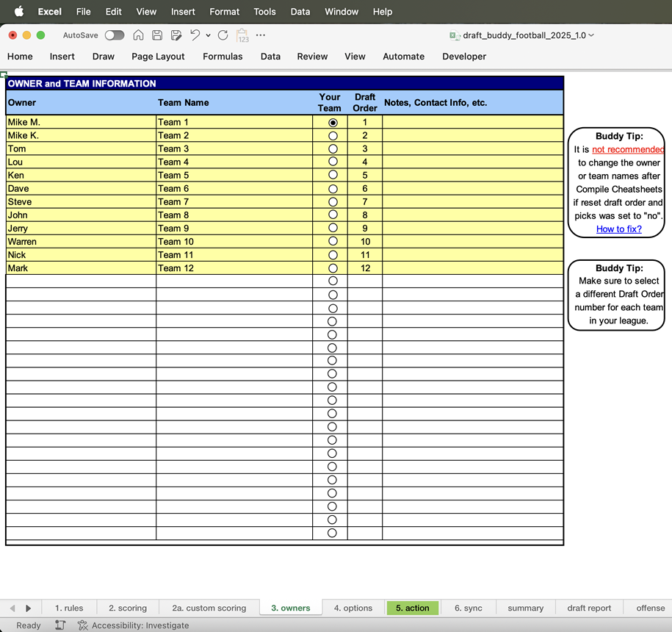Image resolution: width=672 pixels, height=632 pixels.
Task: Select the owner cell Warren
Action: 81,241
